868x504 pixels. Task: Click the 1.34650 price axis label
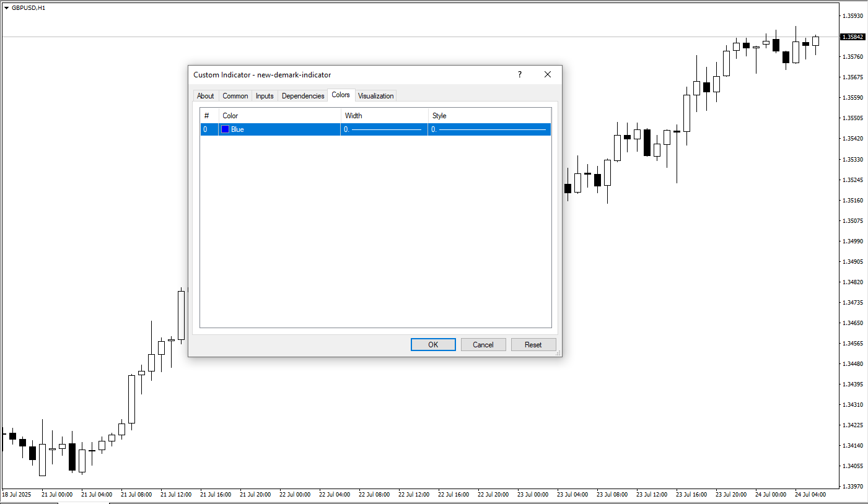[853, 323]
